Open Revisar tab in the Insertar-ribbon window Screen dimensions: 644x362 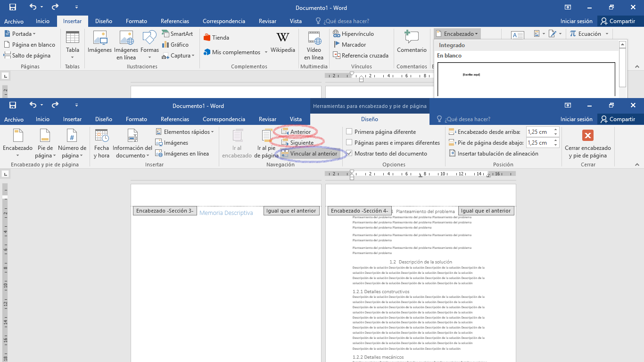(267, 21)
